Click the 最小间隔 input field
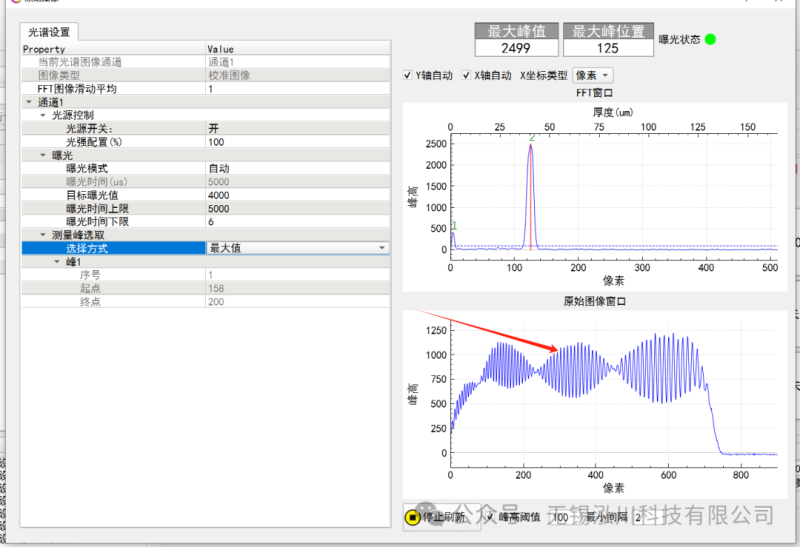Screen dimensions: 800x547 [642, 517]
